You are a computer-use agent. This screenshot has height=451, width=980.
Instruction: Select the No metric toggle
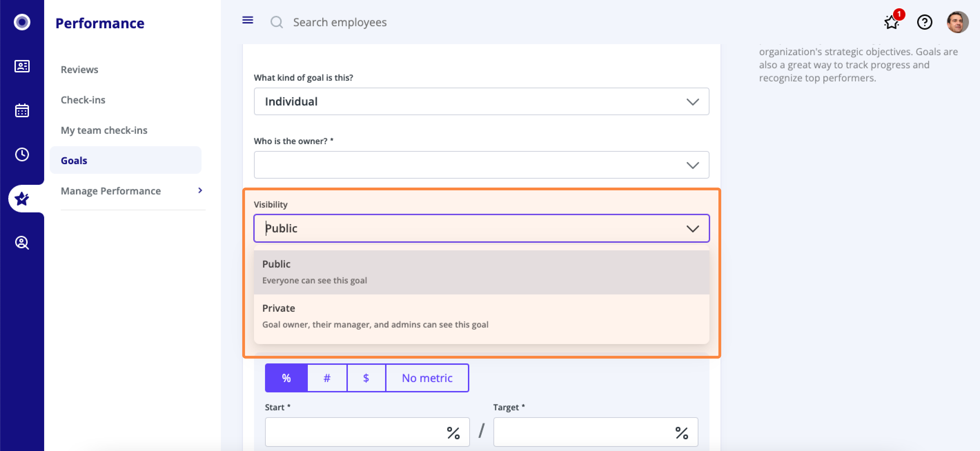coord(427,378)
